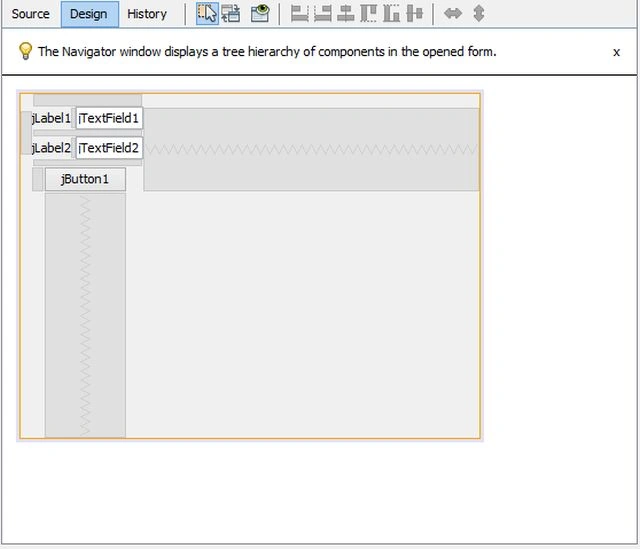The height and width of the screenshot is (549, 640).
Task: Activate the Connection Mode tool
Action: pos(231,13)
